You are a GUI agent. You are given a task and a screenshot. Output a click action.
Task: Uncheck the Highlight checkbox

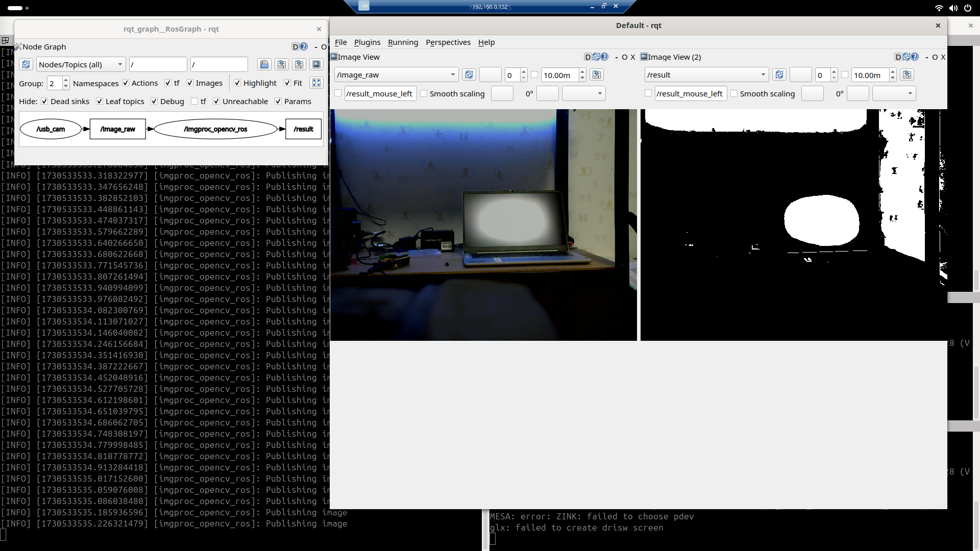tap(237, 83)
